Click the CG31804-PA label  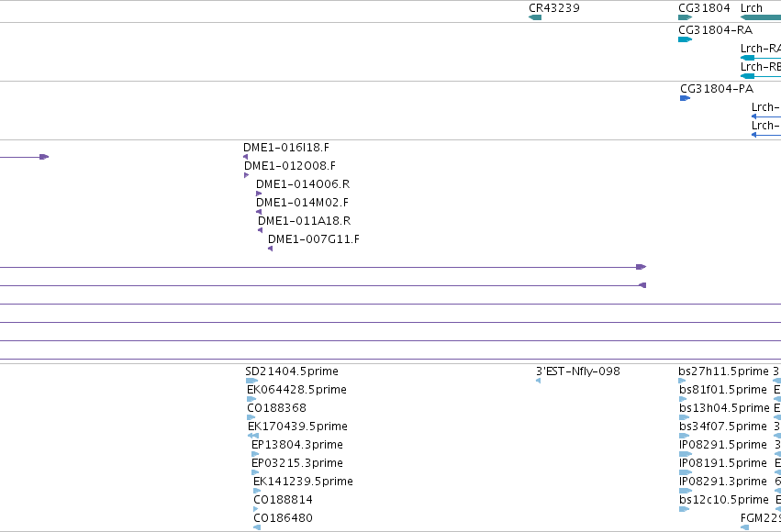[717, 89]
